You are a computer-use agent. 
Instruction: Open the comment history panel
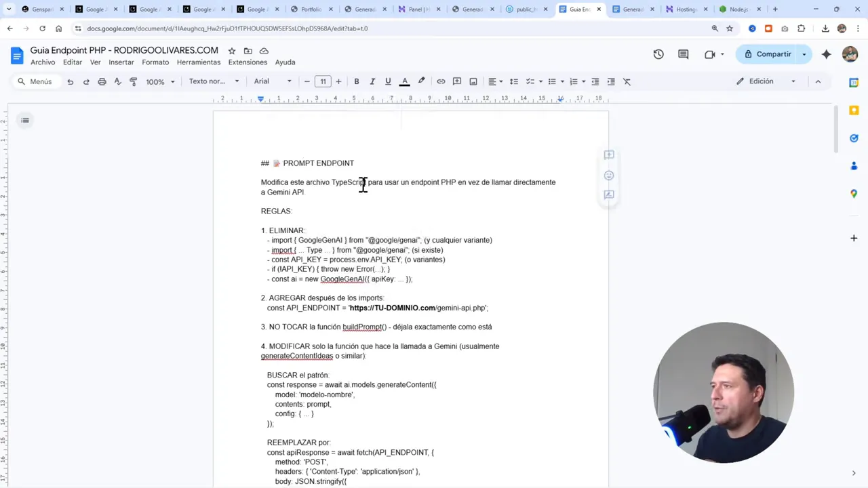click(684, 54)
